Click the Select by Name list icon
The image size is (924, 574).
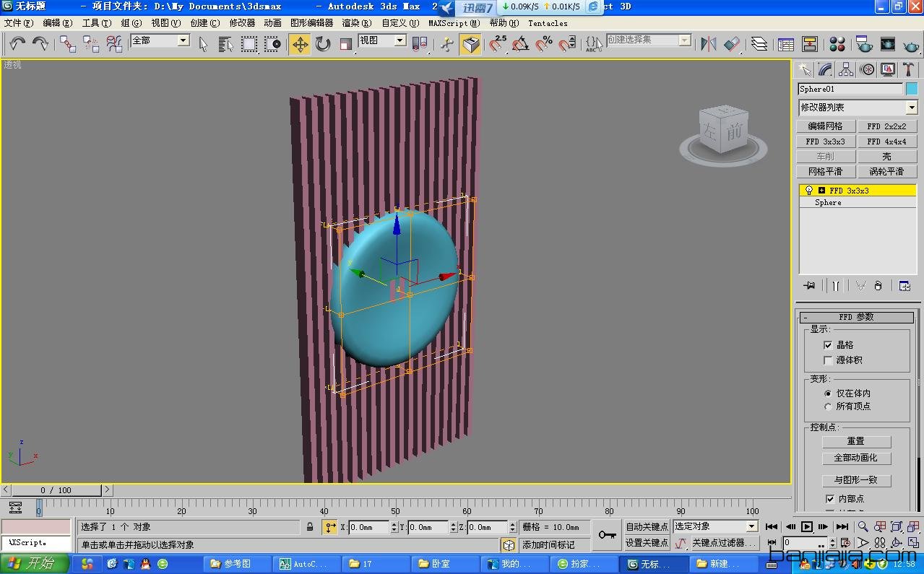coord(226,45)
